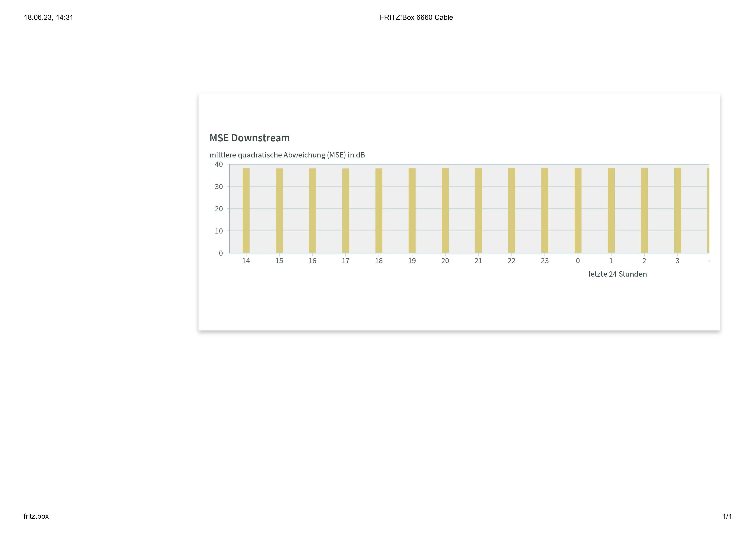Click the bar for hour 23
756x534 pixels.
pos(545,211)
